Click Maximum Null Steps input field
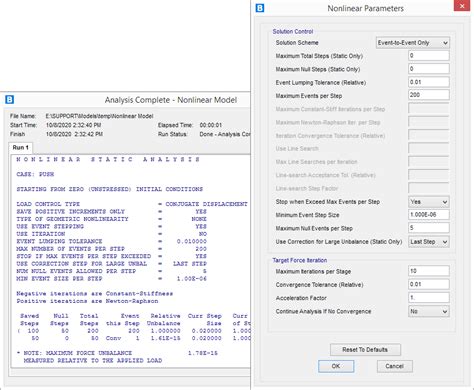The image size is (474, 390). [x=429, y=69]
